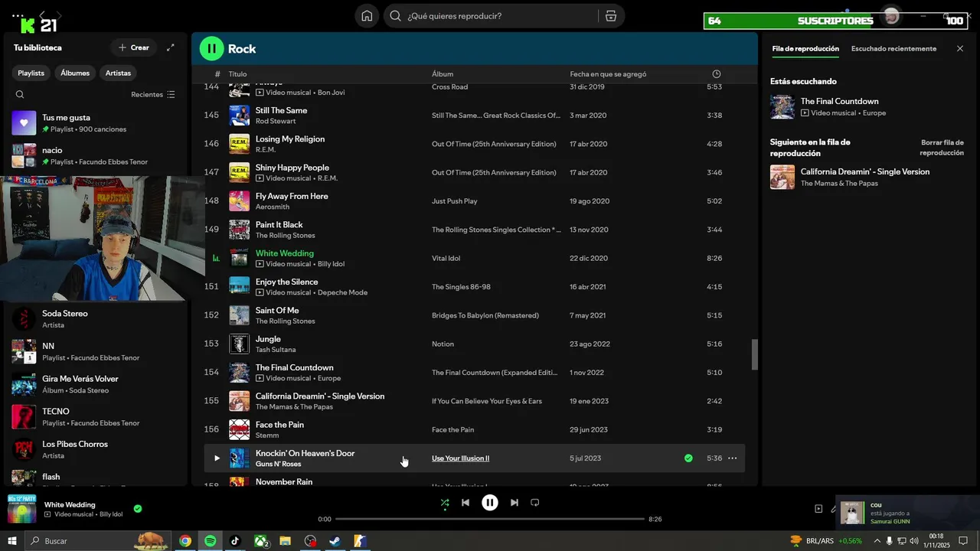Toggle repeat mode

pyautogui.click(x=535, y=503)
